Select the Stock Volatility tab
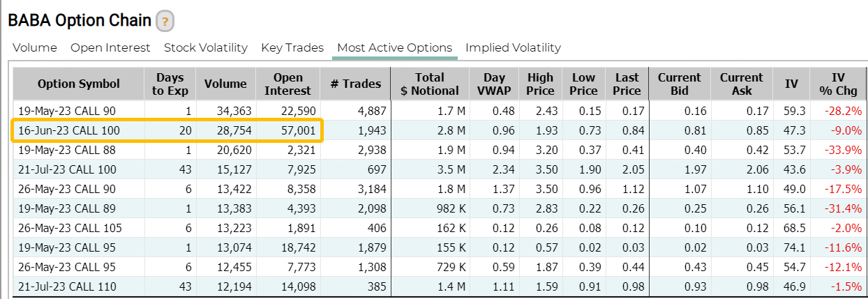 coord(206,48)
